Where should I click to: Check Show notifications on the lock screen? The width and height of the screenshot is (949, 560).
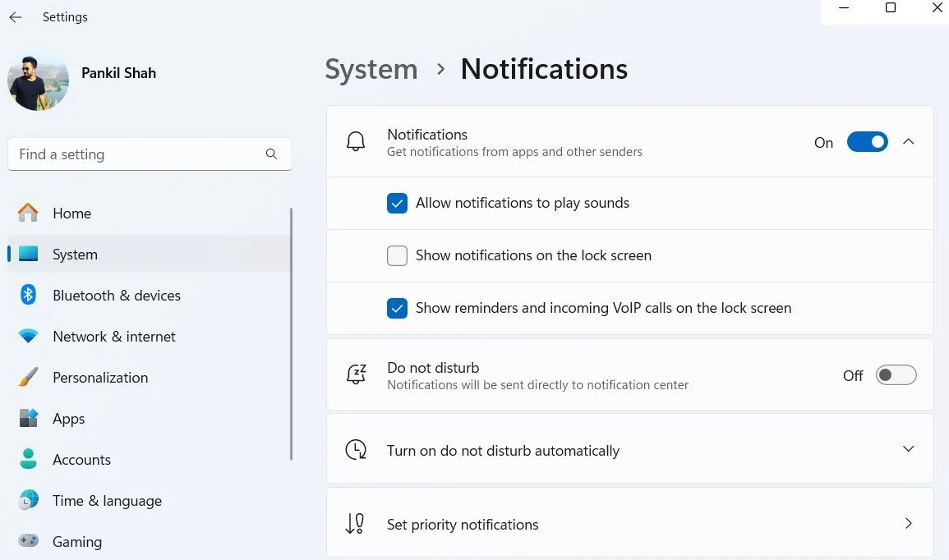[397, 256]
